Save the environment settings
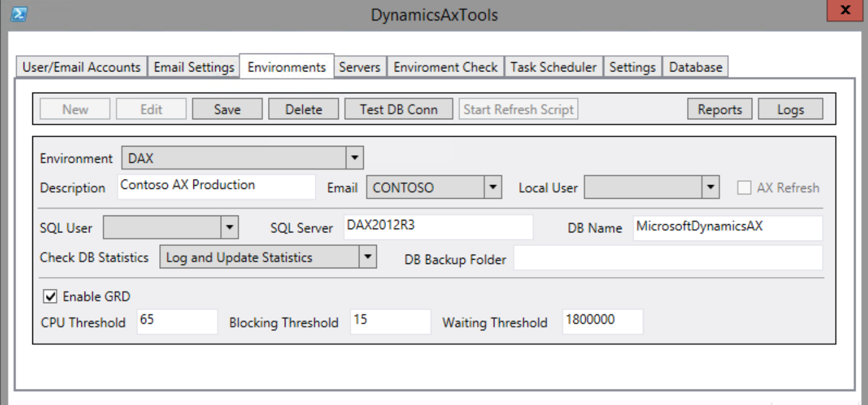This screenshot has width=868, height=405. 227,109
